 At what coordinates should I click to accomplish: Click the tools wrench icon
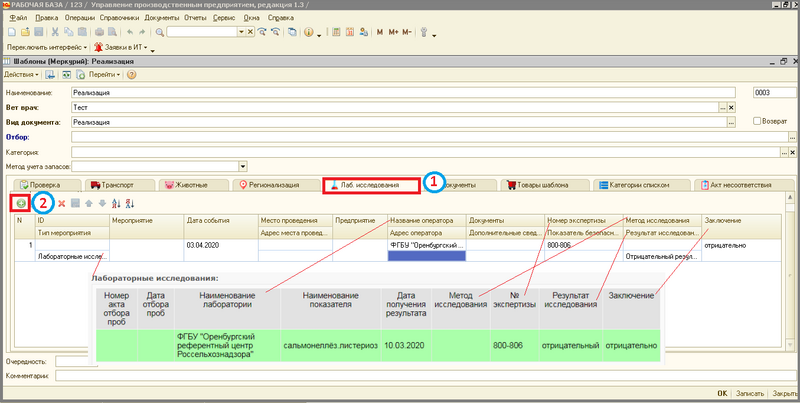[x=424, y=32]
